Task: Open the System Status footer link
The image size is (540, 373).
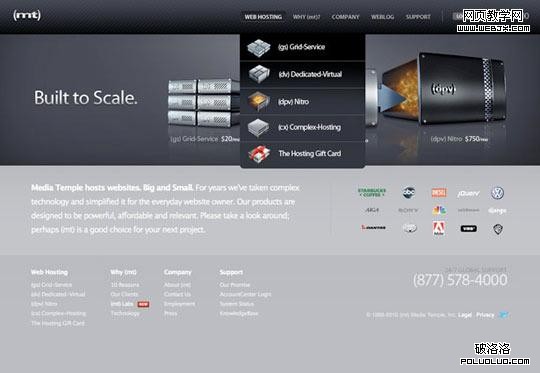Action: [237, 304]
